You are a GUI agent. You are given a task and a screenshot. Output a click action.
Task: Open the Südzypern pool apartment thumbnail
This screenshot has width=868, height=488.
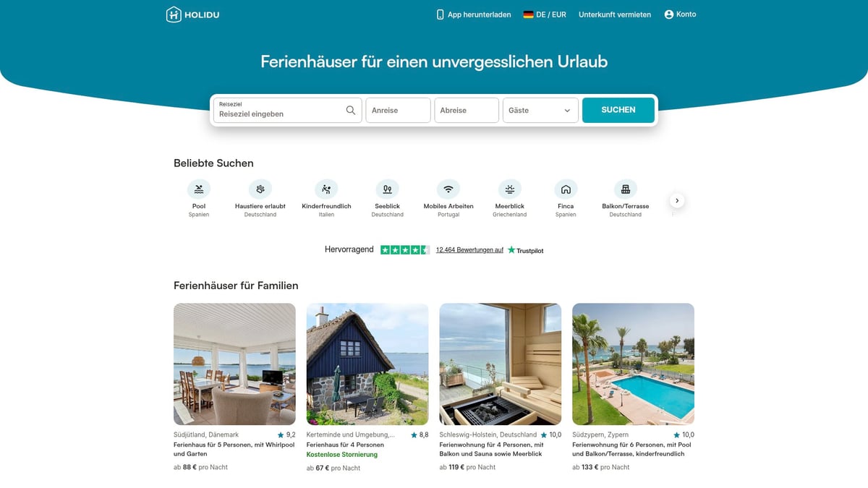coord(633,364)
